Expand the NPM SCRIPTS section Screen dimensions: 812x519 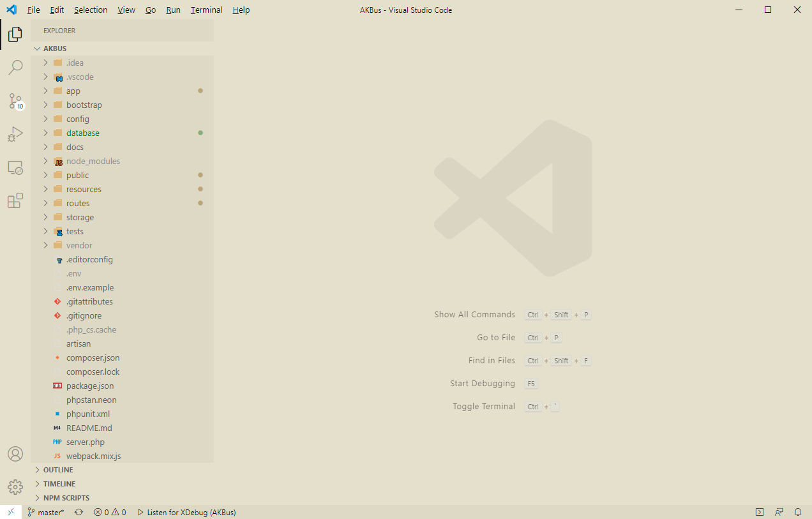(123, 498)
